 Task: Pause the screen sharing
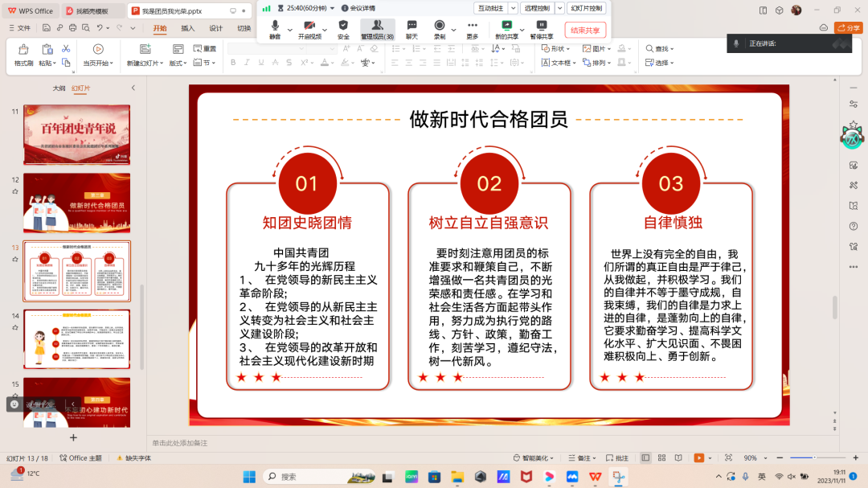542,29
